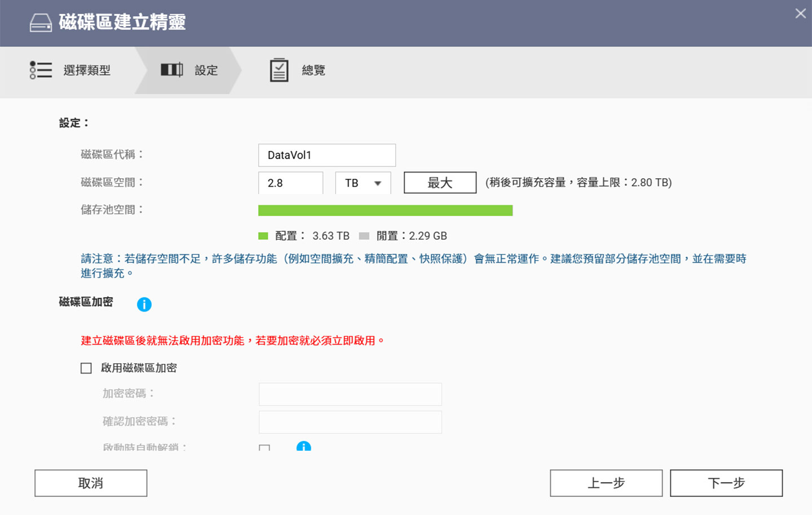This screenshot has width=812, height=515.
Task: Click the disk drive icon in title bar
Action: (41, 23)
